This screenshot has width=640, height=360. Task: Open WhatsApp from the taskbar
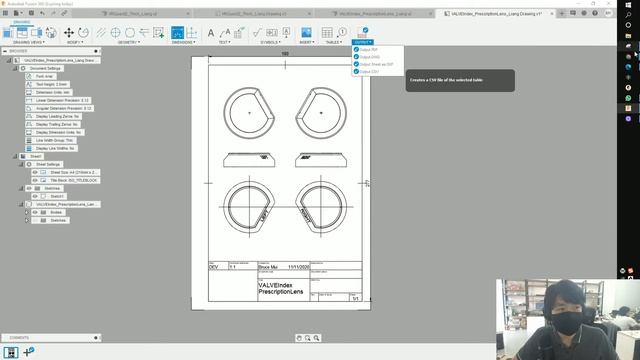point(628,98)
